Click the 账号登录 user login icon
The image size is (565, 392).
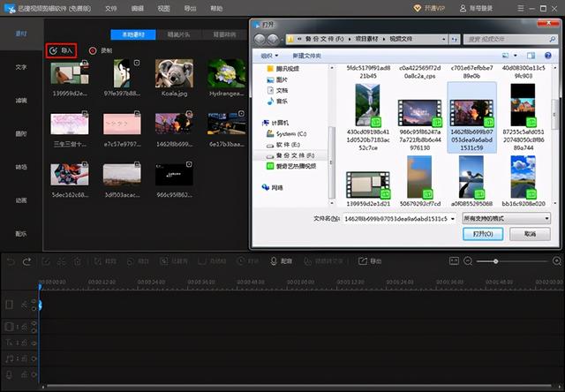463,8
